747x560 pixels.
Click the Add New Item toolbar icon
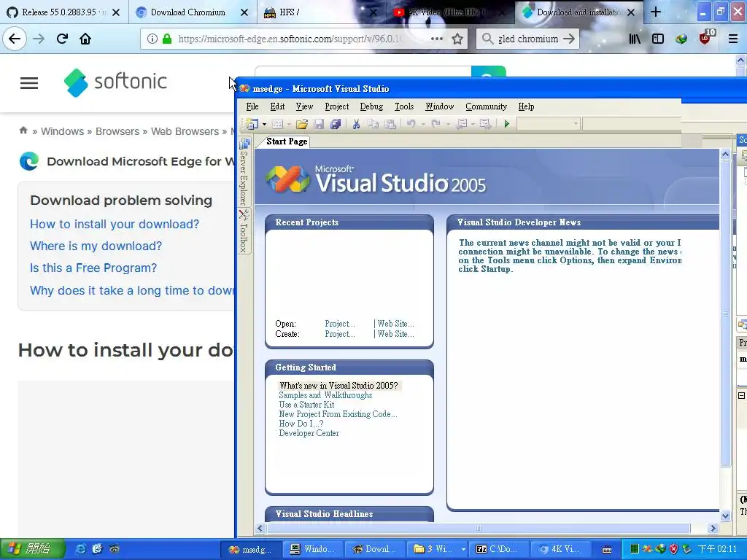(277, 124)
